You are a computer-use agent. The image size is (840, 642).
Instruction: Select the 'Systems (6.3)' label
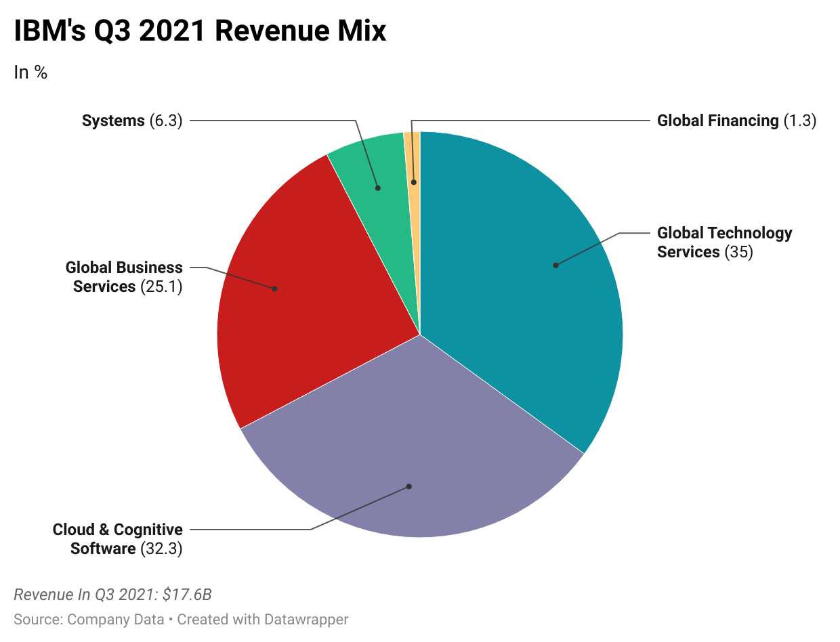(x=132, y=121)
